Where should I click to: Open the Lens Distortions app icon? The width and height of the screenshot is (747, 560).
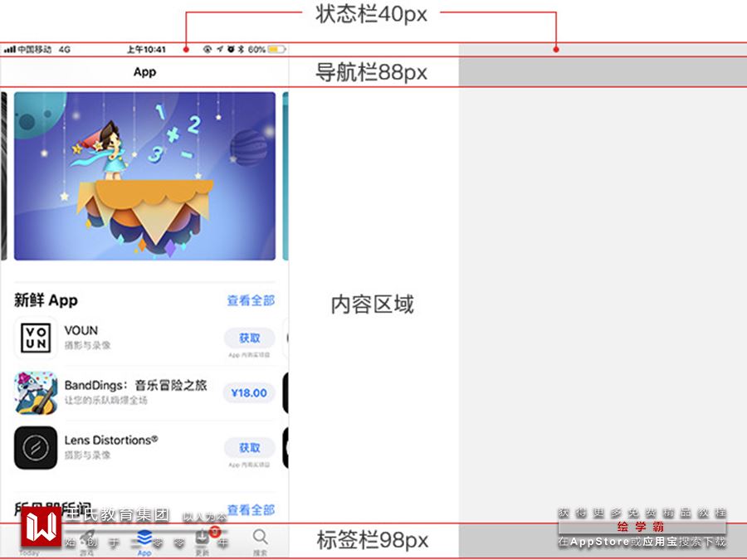[x=36, y=448]
